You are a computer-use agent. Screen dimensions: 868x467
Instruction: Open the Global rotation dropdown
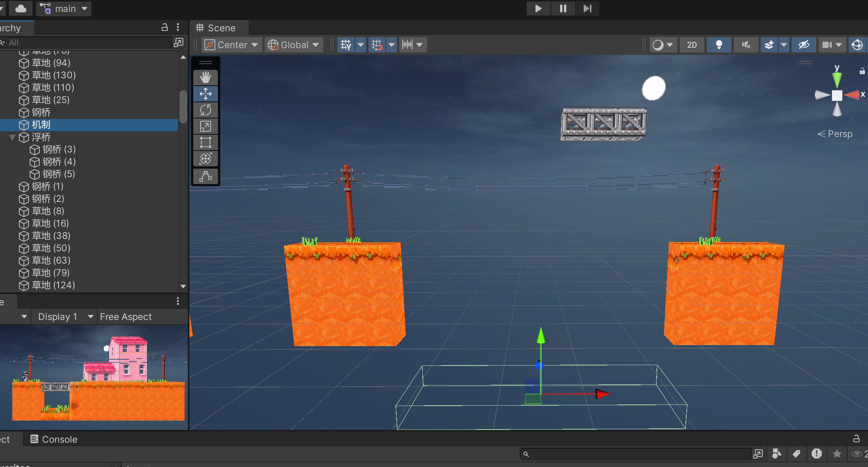coord(294,45)
